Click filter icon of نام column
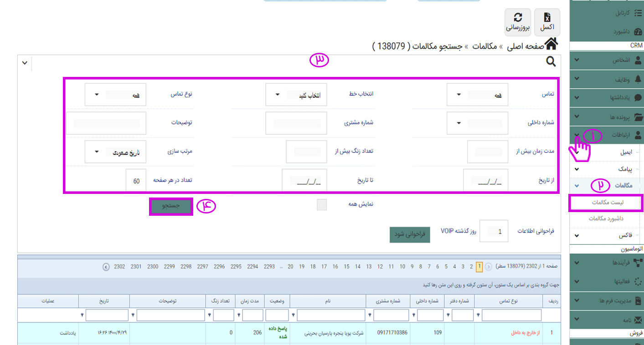Viewport: 644px width, 345px height. click(293, 315)
